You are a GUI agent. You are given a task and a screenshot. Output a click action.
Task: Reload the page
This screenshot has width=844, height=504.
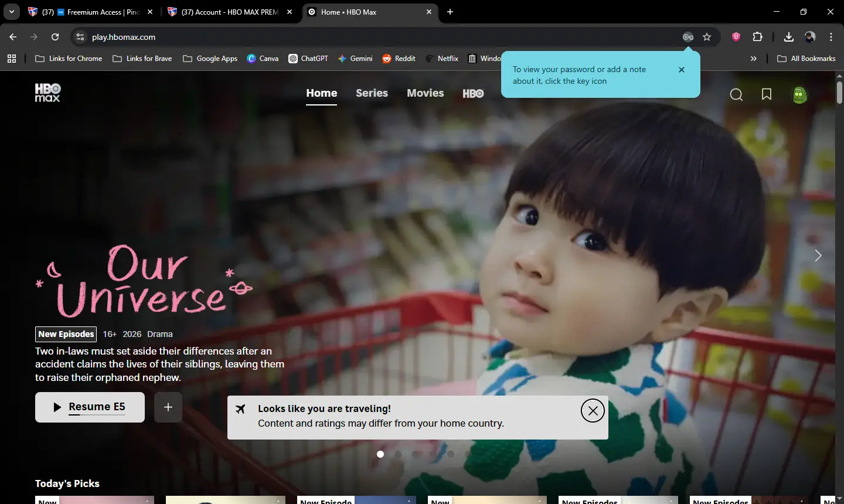pos(55,37)
